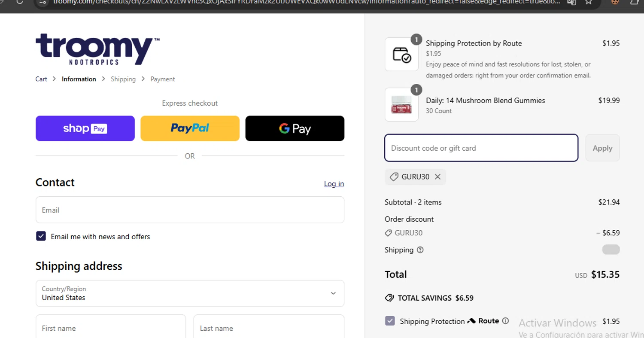Click the Mushroom Blend Gummies product thumbnail

coord(401,105)
